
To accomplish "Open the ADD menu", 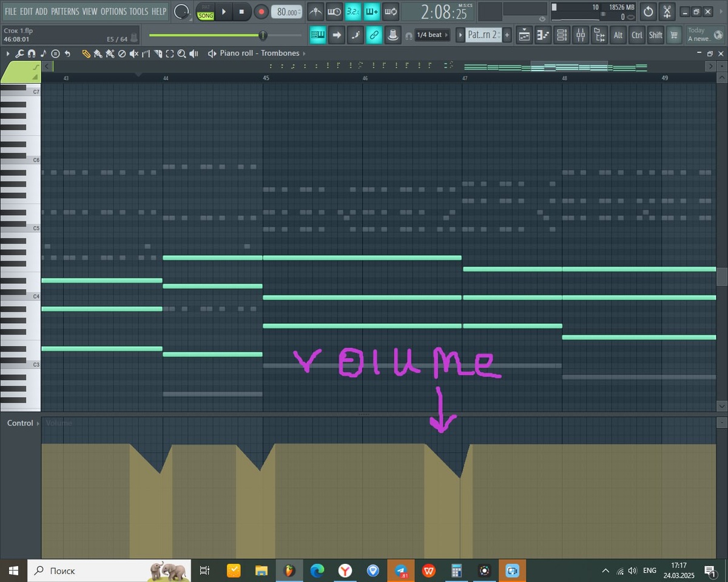I will [41, 12].
